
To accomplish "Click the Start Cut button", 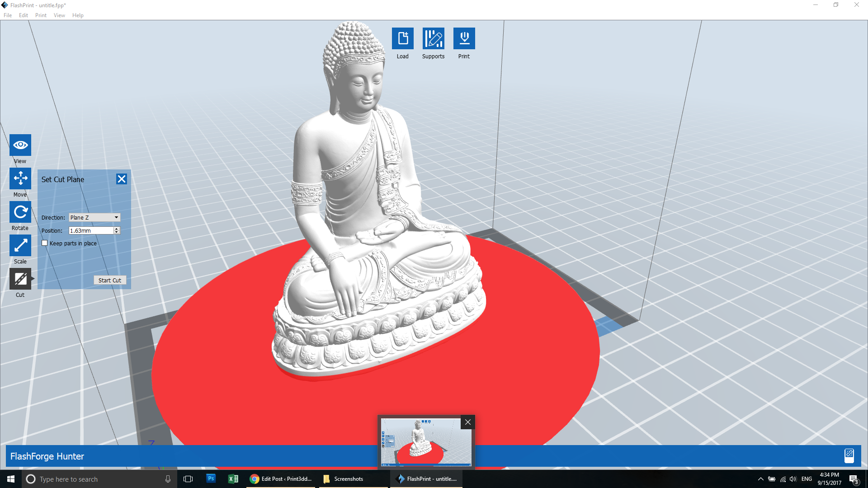I will [x=110, y=280].
